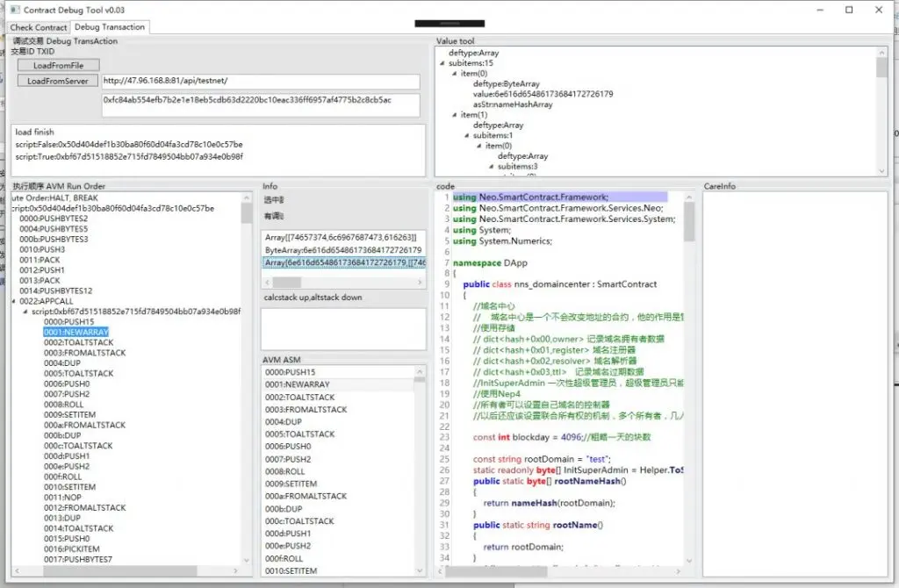
Task: Click the nns_domaincenter class declaration line
Action: 559,284
